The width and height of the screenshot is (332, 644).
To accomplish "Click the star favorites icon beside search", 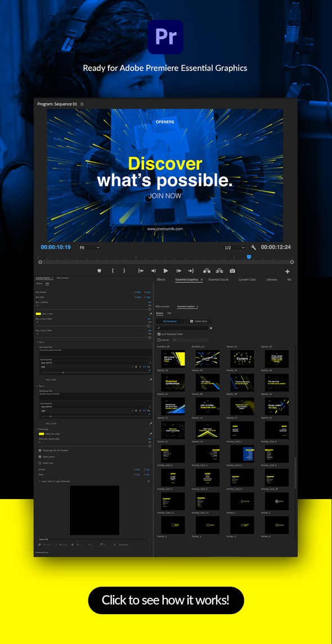I will [x=211, y=328].
